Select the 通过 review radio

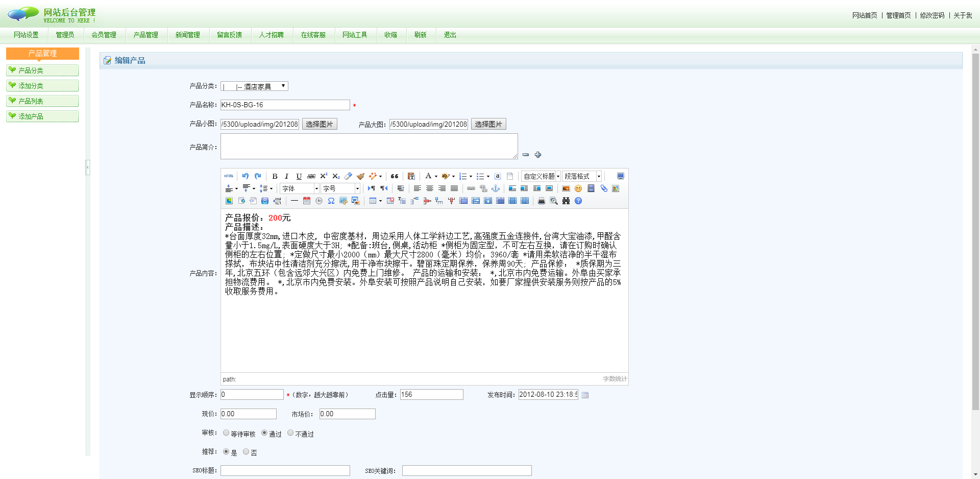click(264, 433)
